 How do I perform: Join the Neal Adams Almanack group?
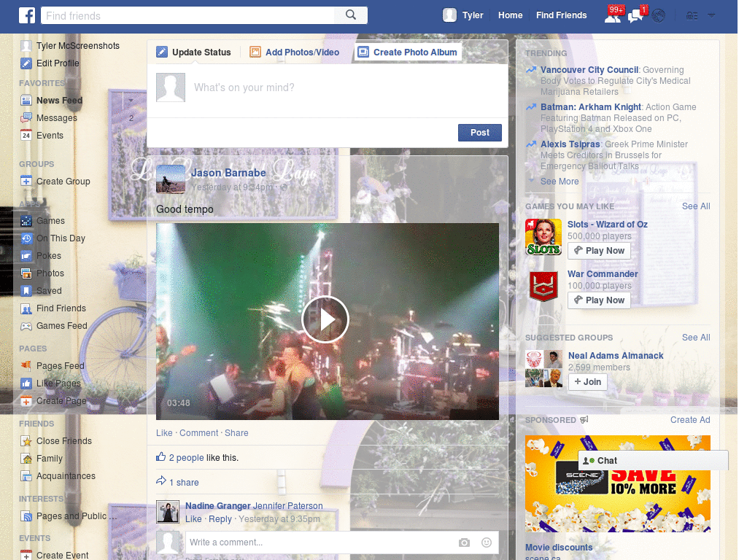pos(587,382)
